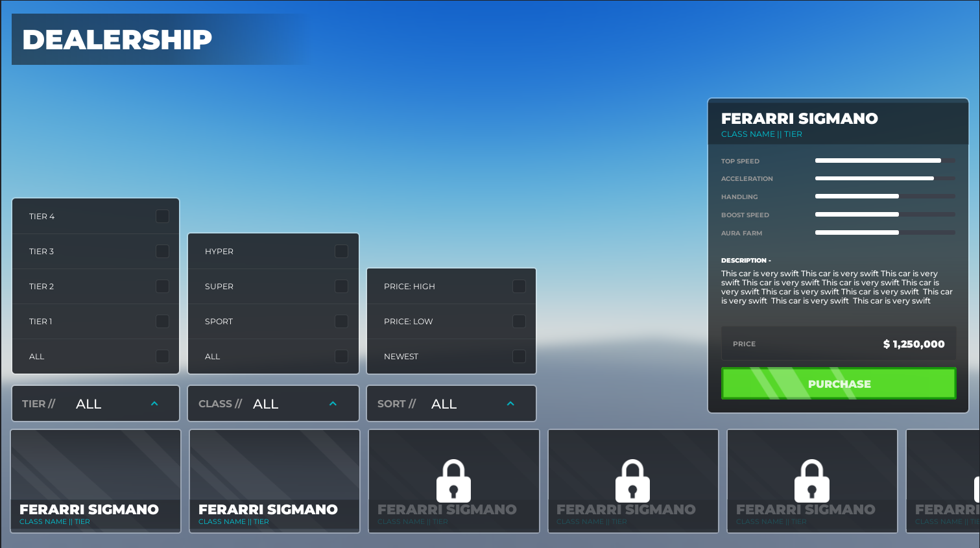Click the lock icon on the fifth car card
Screen dimensions: 980x548
pyautogui.click(x=811, y=481)
